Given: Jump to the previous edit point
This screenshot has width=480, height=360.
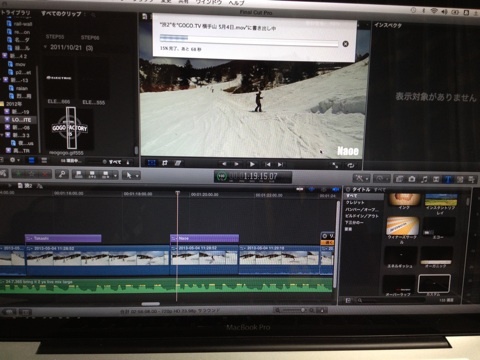Looking at the screenshot, I should (x=267, y=164).
